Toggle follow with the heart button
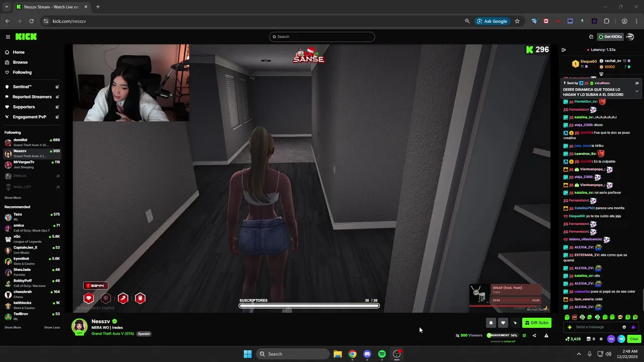This screenshot has width=644, height=362. [503, 323]
